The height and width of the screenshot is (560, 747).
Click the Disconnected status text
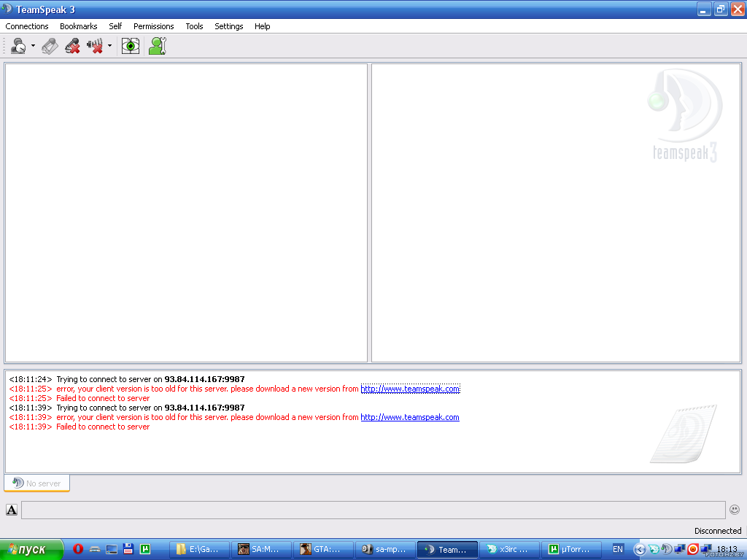pyautogui.click(x=718, y=531)
